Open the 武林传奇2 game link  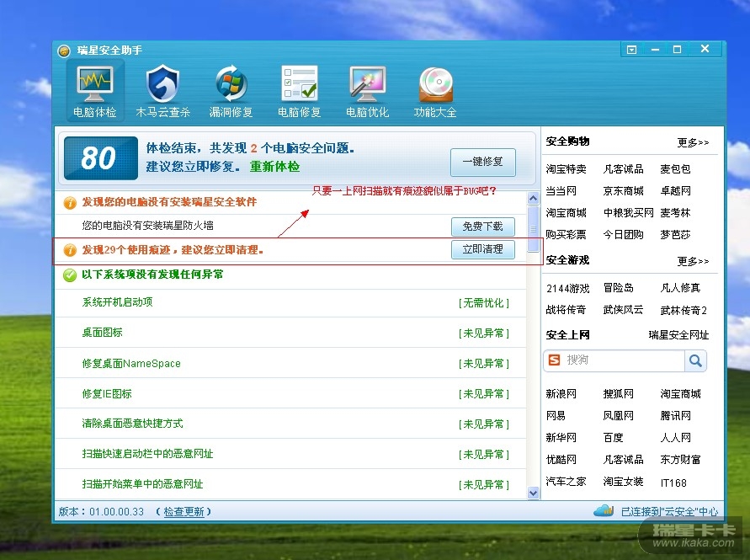(684, 310)
